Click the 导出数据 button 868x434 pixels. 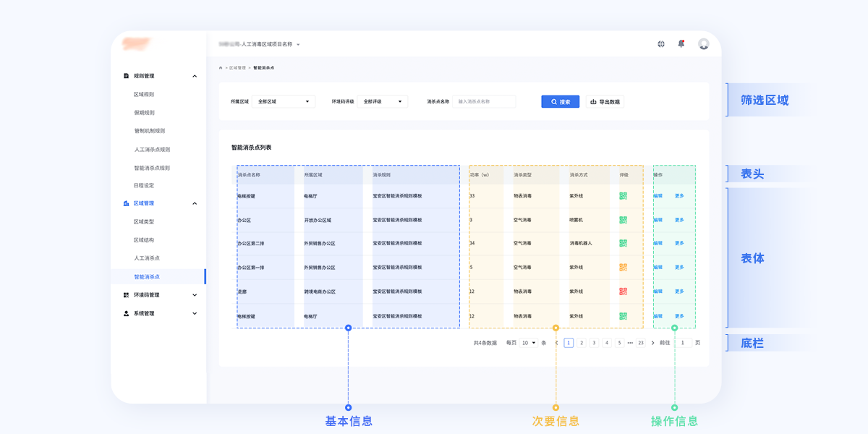[605, 102]
